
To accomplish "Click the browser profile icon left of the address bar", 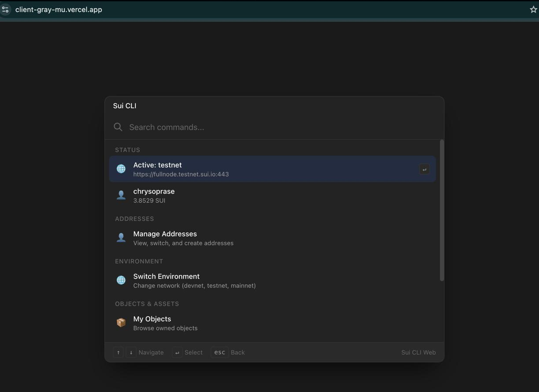I will [x=5, y=9].
